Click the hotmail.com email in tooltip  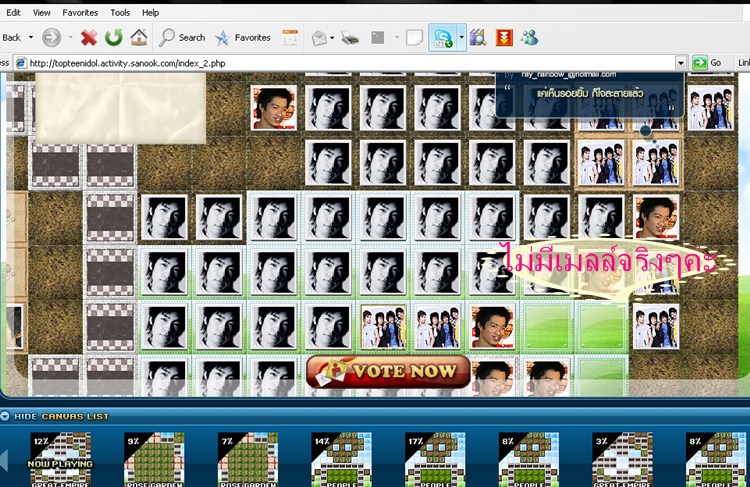pos(568,75)
